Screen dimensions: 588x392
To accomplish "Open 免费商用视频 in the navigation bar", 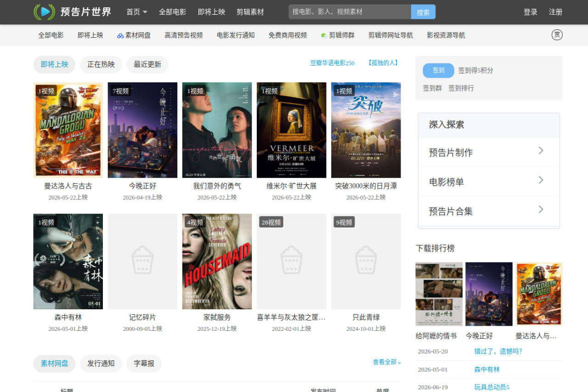I will (288, 35).
